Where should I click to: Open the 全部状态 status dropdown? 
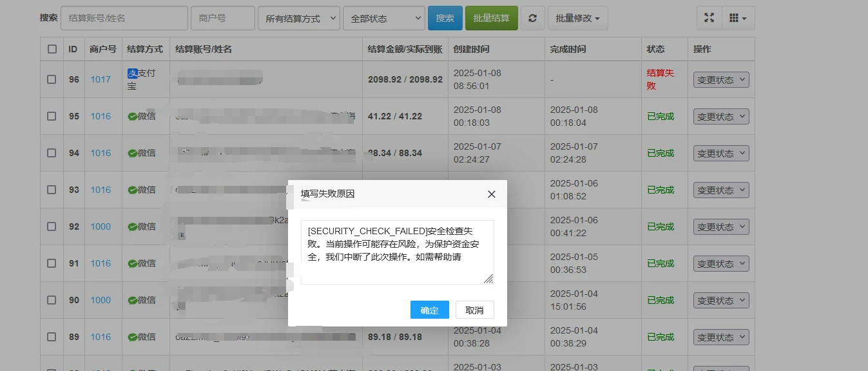pyautogui.click(x=383, y=18)
